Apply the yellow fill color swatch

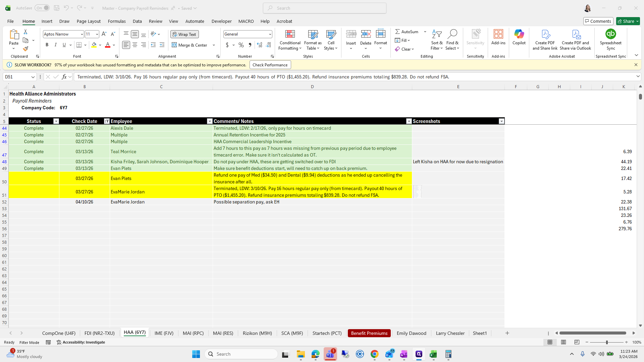(94, 45)
